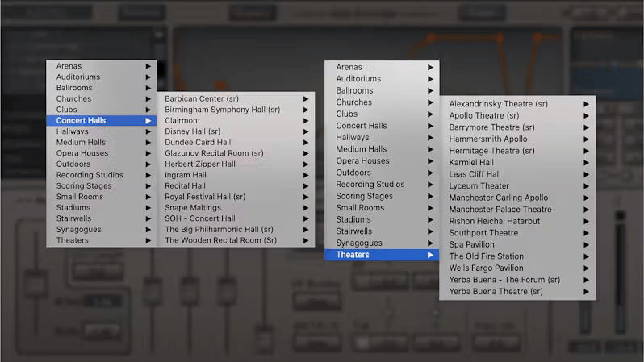Select Hermitage Theatre (sr)

pyautogui.click(x=517, y=151)
